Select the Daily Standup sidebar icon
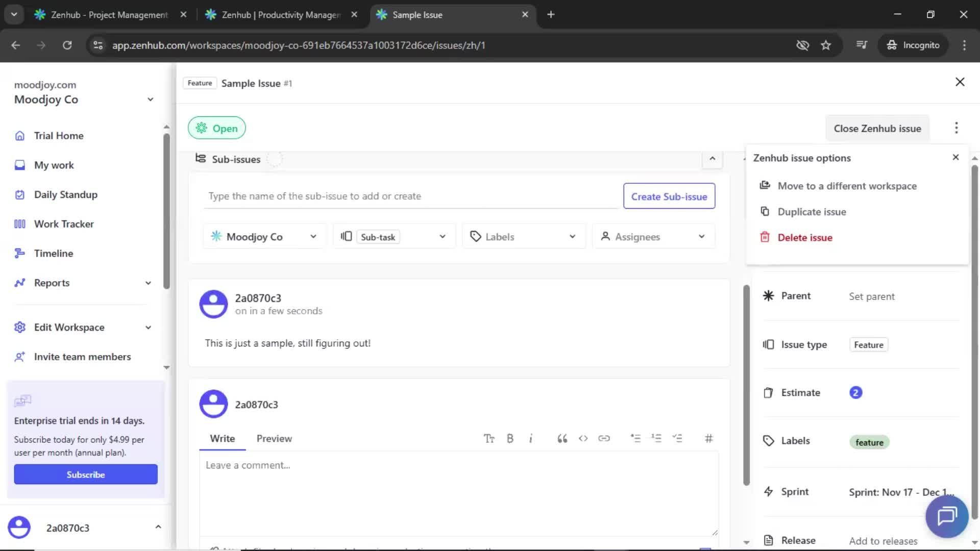 [19, 194]
